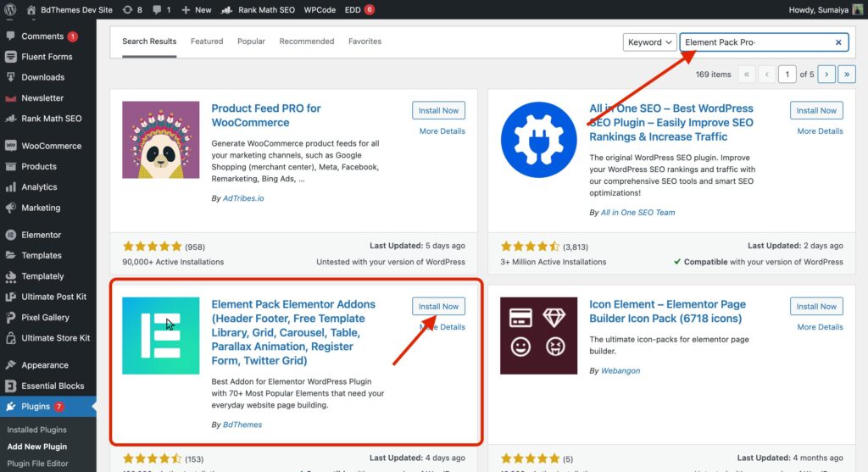Screen dimensions: 868x472
Task: Open BdThemes Dev Site home link
Action: [x=70, y=9]
